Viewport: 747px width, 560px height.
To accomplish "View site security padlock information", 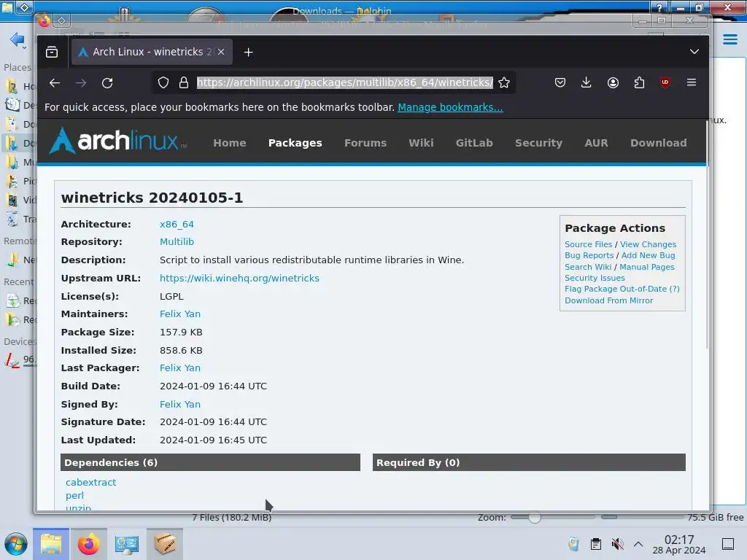I will tap(183, 83).
